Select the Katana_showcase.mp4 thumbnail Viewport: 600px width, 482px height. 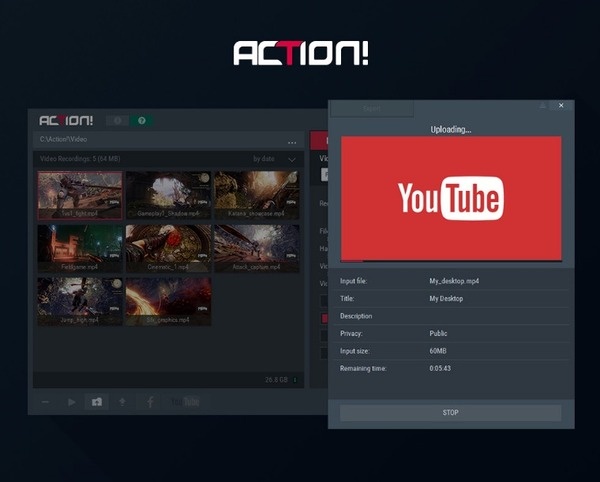(x=257, y=195)
